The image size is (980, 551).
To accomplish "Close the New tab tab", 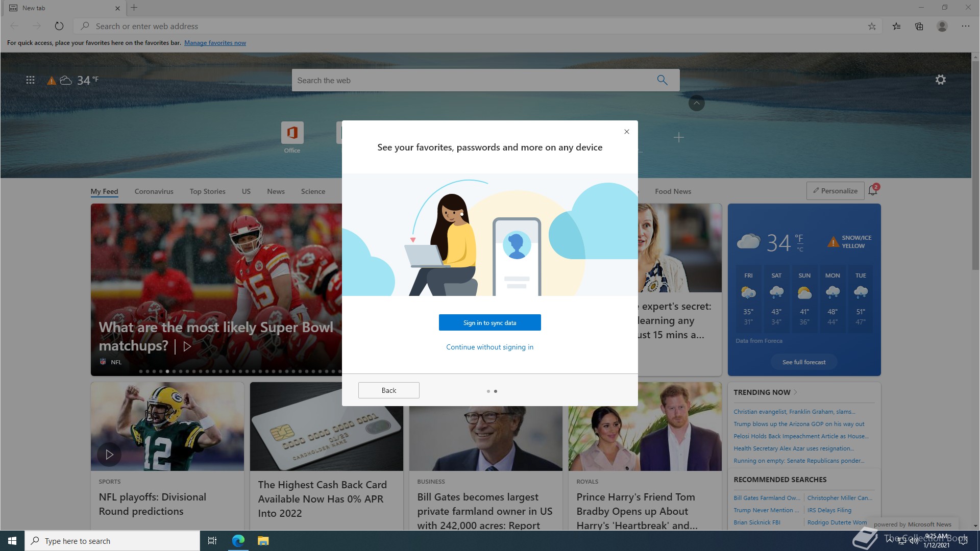I will click(118, 8).
